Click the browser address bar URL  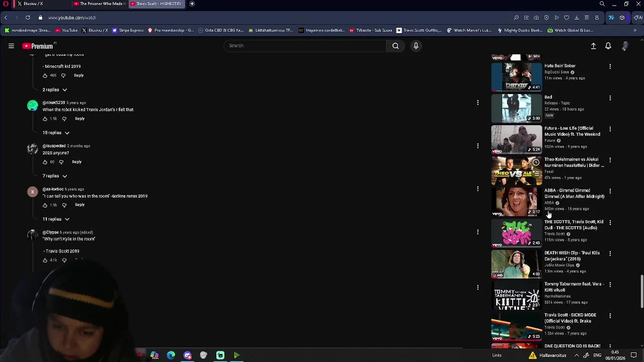pyautogui.click(x=72, y=18)
